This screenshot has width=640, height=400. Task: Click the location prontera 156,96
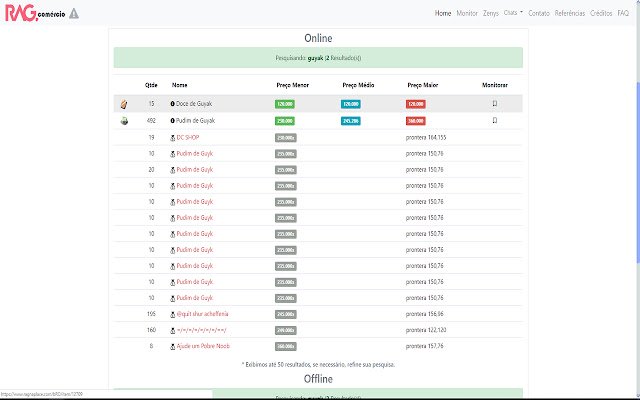click(x=424, y=314)
